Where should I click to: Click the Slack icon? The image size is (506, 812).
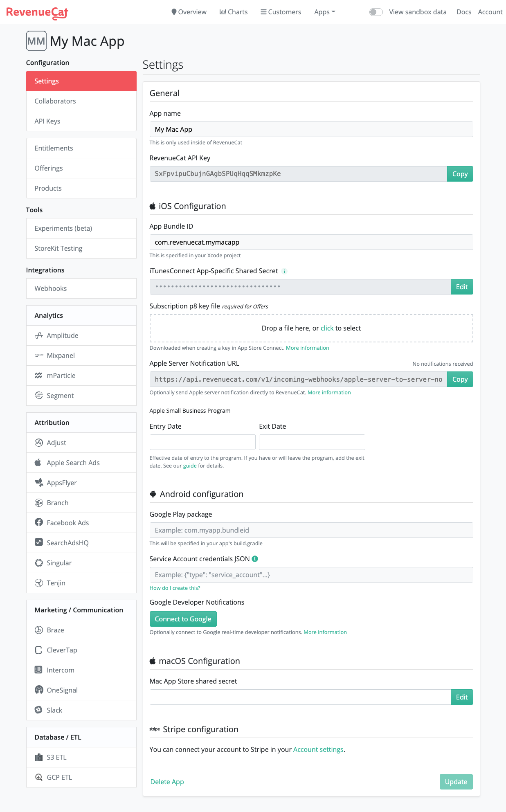click(x=39, y=710)
